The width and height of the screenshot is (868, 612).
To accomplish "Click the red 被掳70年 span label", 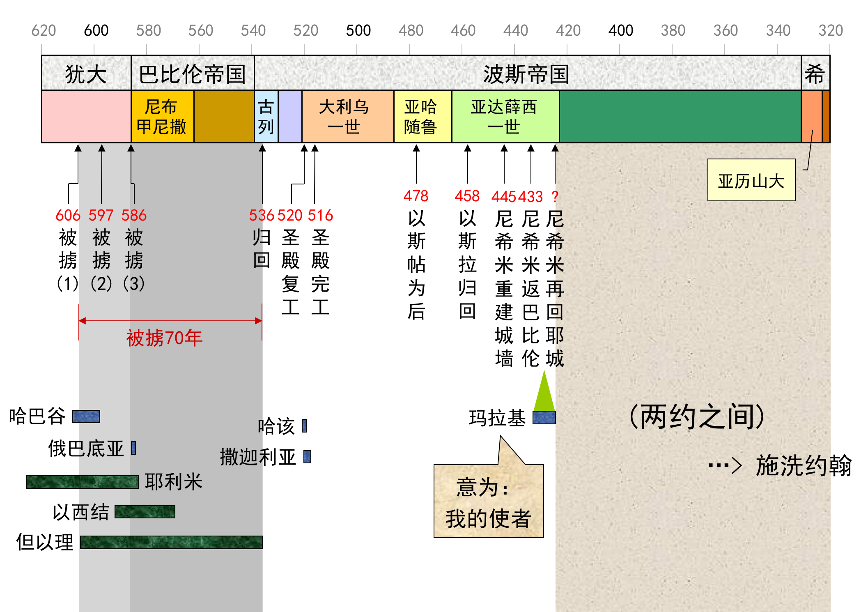I will coord(164,338).
